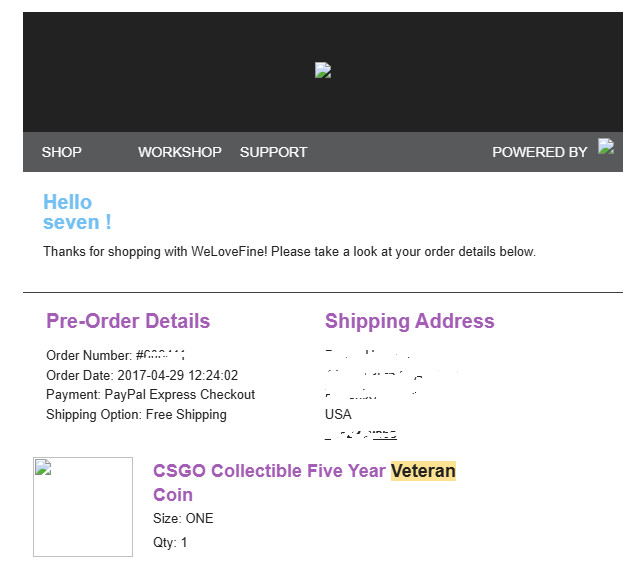Click the word Coin in product title

[x=173, y=495]
